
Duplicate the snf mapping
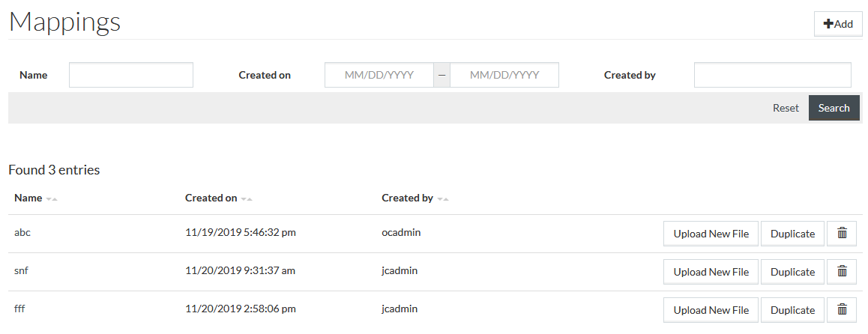pos(793,272)
